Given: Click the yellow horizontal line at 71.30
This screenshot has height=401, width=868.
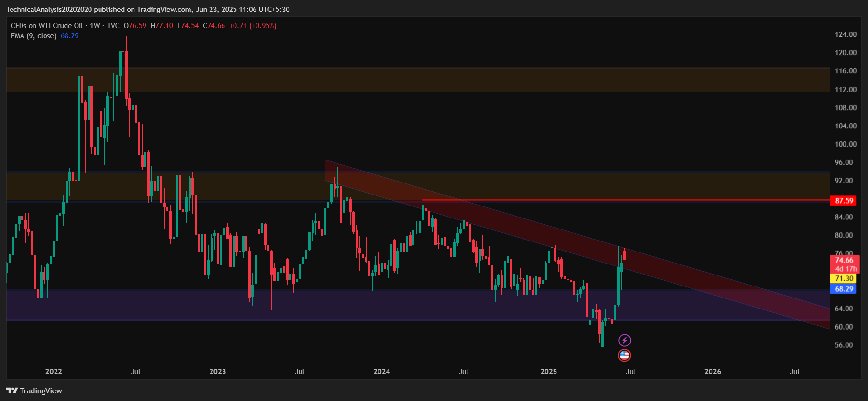Looking at the screenshot, I should 725,275.
